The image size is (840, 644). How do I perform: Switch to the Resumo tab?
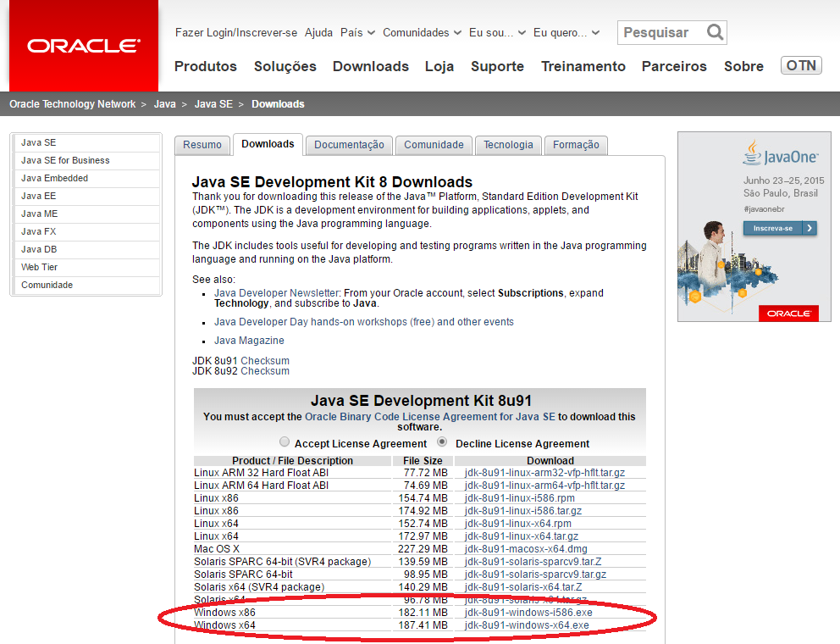pos(202,145)
